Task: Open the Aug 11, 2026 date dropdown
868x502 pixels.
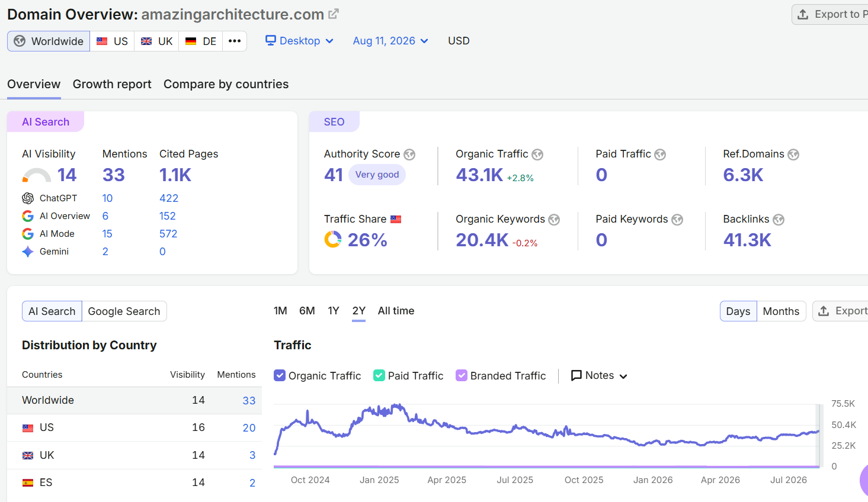Action: click(390, 41)
